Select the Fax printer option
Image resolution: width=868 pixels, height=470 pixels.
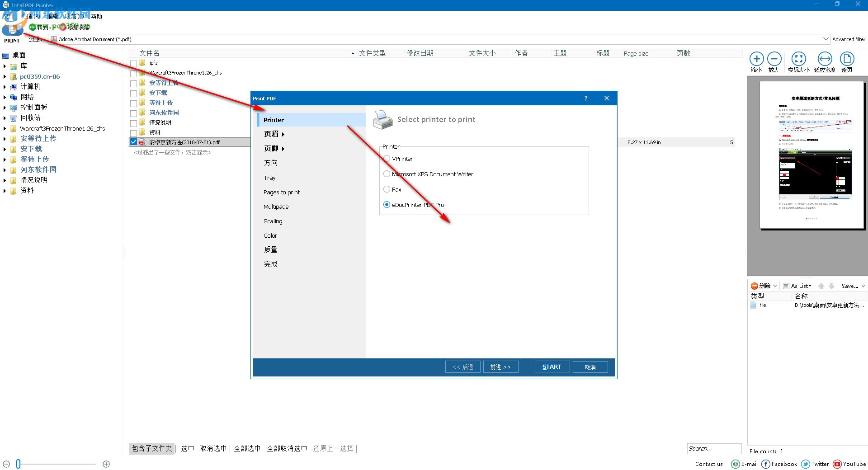pos(387,189)
